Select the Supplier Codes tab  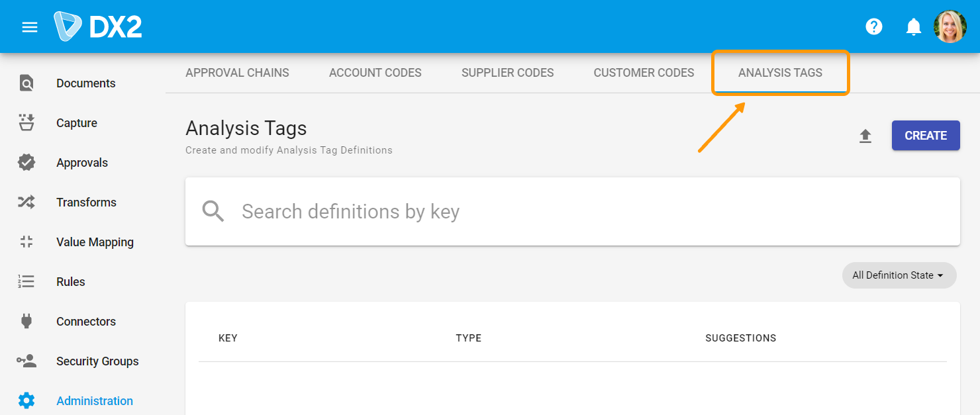pyautogui.click(x=507, y=73)
